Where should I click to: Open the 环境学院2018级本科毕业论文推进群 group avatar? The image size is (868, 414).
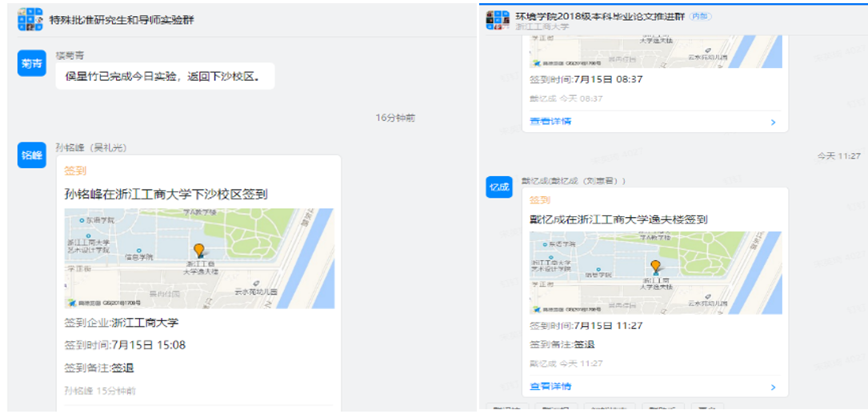point(497,20)
